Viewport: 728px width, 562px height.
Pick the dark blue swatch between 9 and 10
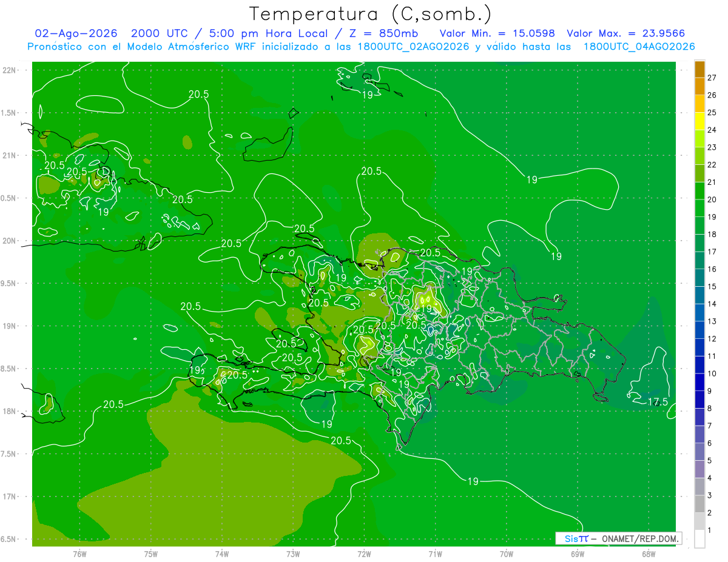pyautogui.click(x=699, y=383)
